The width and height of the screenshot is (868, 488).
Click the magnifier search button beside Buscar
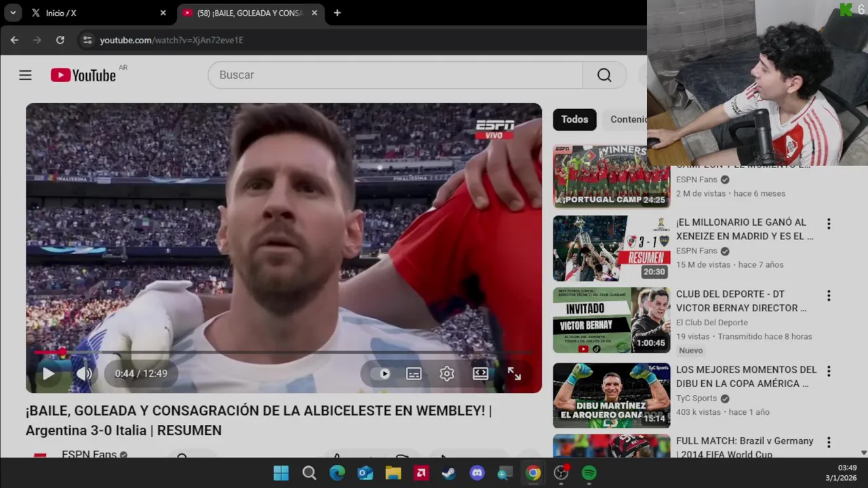tap(604, 75)
